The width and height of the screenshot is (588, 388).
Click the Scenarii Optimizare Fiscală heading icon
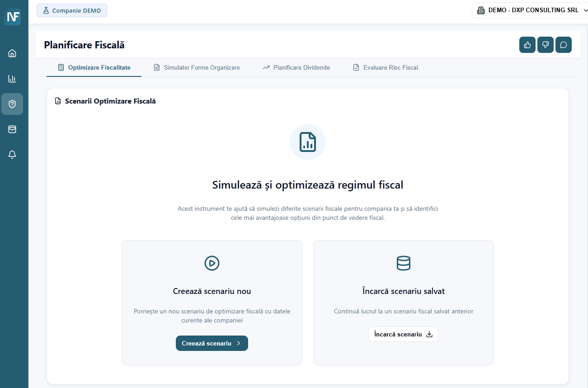click(x=58, y=101)
